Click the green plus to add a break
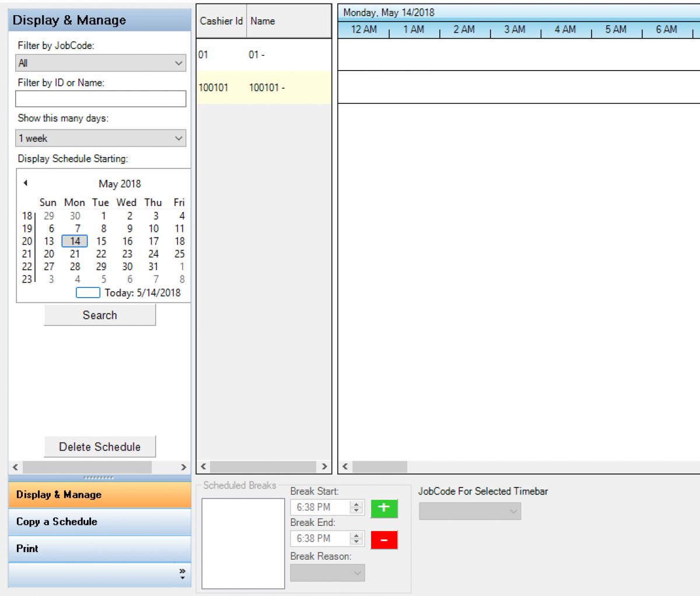Viewport: 700px width, 596px height. coord(384,508)
